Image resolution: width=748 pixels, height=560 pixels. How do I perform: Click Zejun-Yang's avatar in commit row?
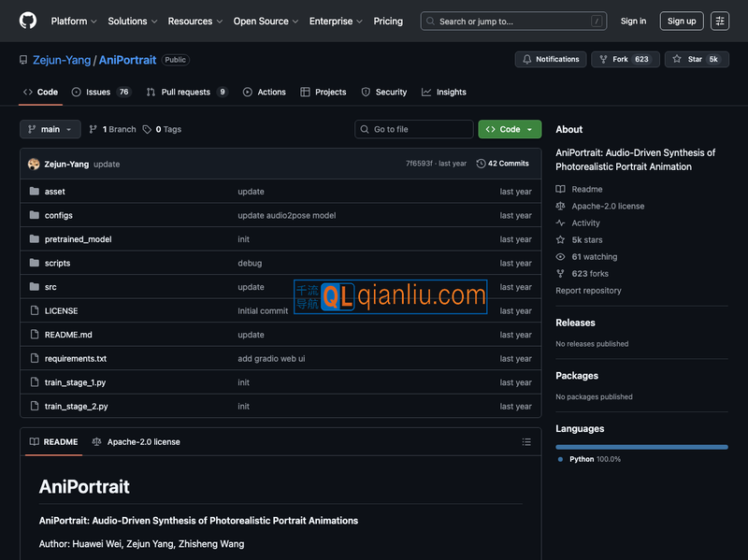(34, 164)
